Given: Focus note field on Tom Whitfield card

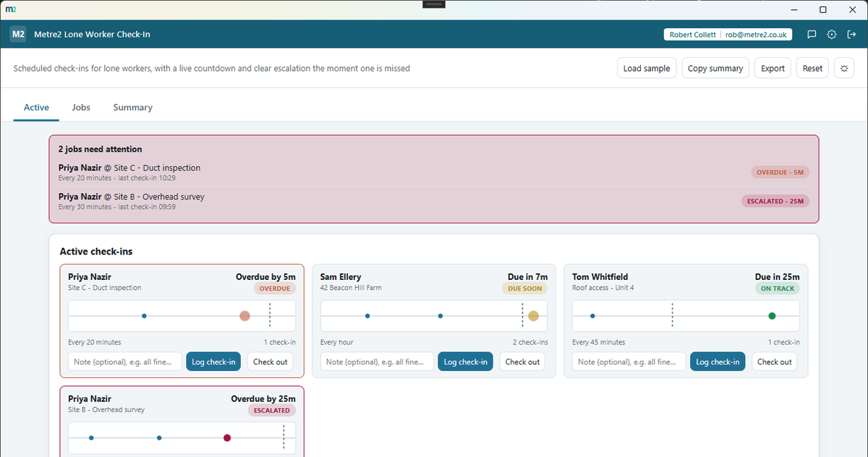Looking at the screenshot, I should (x=629, y=362).
